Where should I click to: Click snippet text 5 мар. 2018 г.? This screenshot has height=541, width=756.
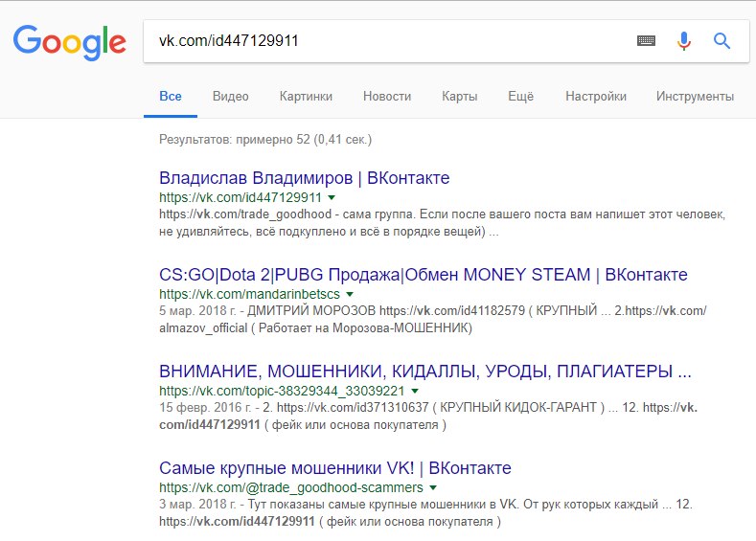(x=197, y=311)
